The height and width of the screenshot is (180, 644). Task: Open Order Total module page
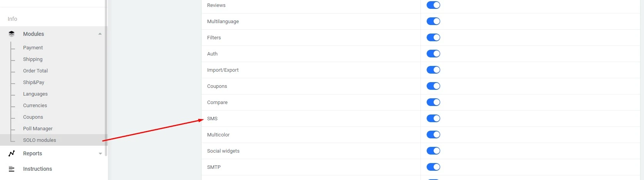pyautogui.click(x=35, y=71)
